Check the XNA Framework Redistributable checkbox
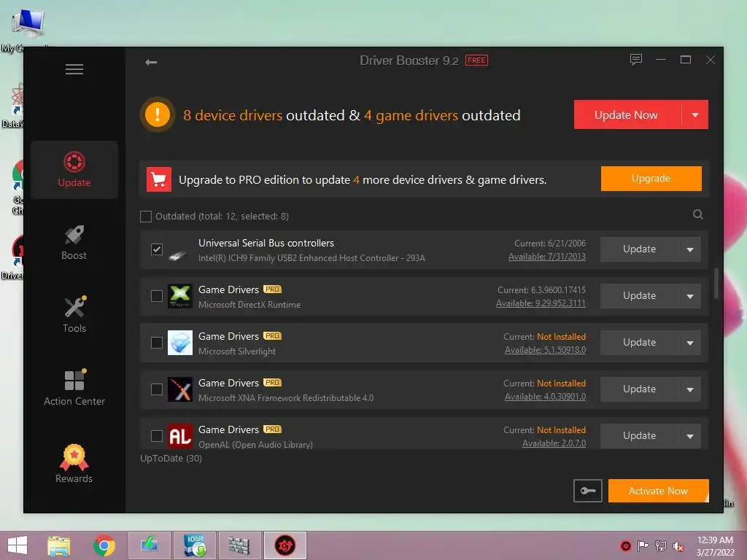Image resolution: width=747 pixels, height=560 pixels. point(157,389)
